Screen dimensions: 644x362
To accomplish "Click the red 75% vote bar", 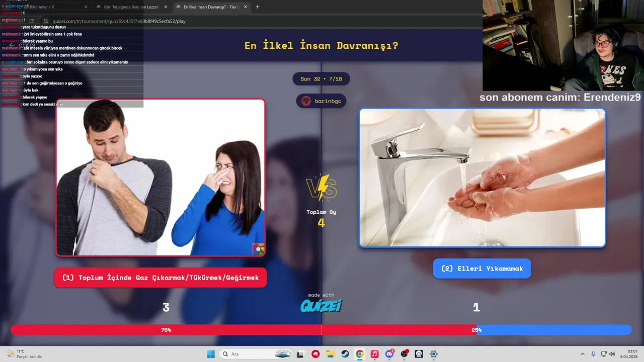I will pos(244,330).
